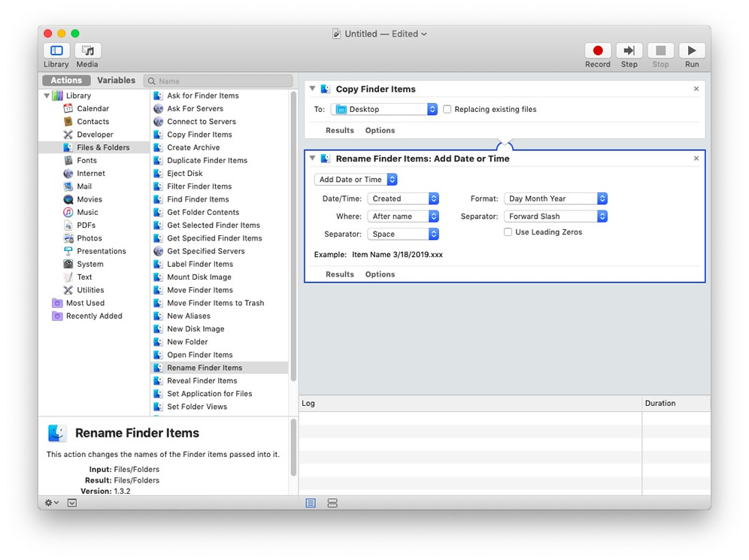Select System category in Library

pos(89,264)
